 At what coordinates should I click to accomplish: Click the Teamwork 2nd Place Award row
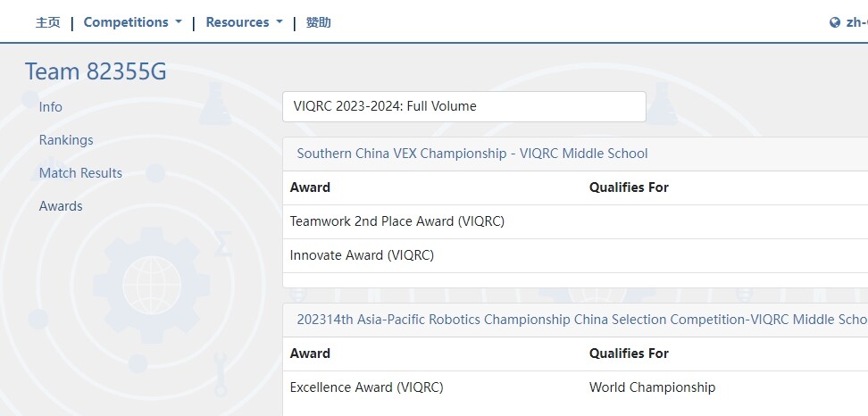[575, 221]
